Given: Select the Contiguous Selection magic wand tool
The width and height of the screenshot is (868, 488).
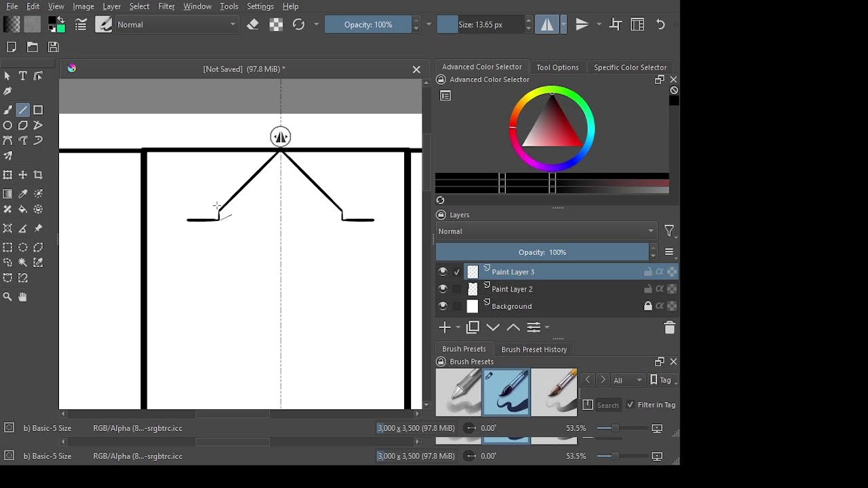Looking at the screenshot, I should (x=23, y=262).
